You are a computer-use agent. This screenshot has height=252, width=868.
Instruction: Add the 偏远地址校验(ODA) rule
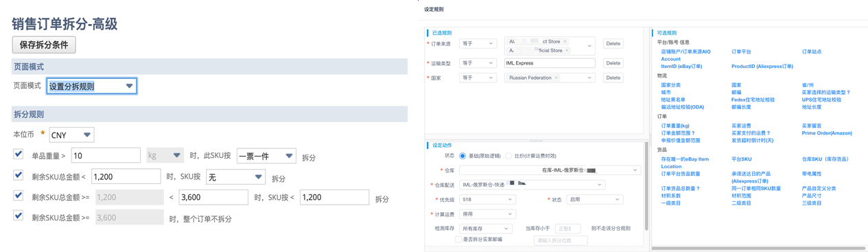click(683, 107)
